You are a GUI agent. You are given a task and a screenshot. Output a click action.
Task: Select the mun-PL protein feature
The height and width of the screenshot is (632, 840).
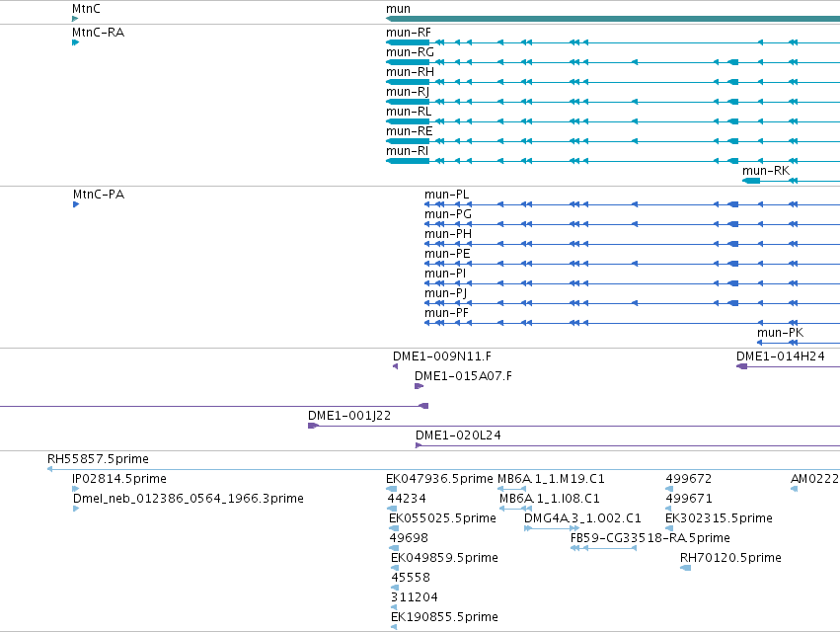point(632,204)
